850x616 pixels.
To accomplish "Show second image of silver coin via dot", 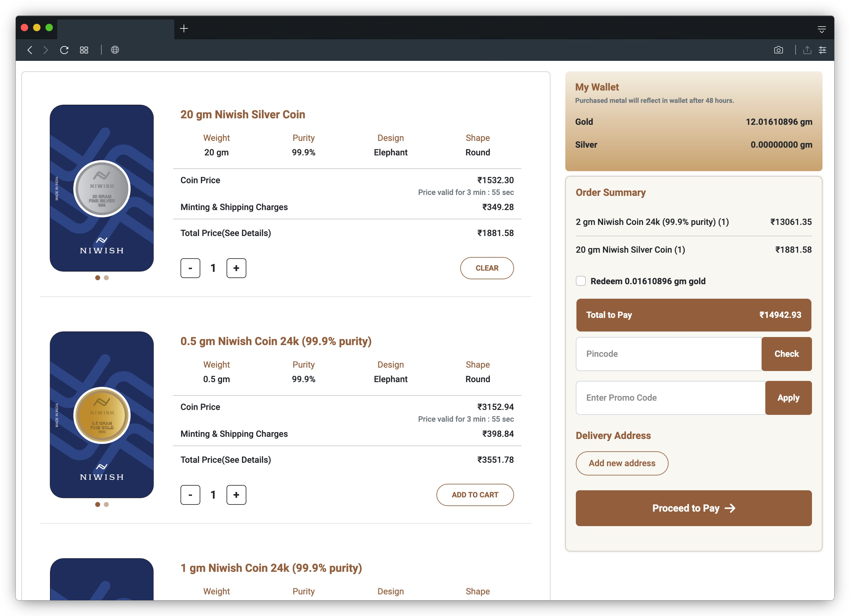I will coord(106,277).
